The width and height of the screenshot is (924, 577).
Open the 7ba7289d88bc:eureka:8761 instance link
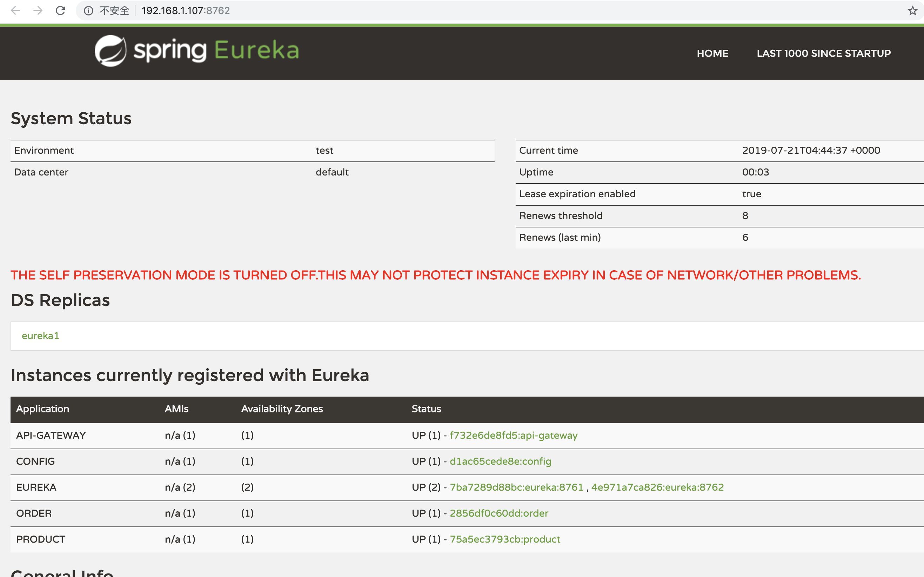(x=516, y=487)
